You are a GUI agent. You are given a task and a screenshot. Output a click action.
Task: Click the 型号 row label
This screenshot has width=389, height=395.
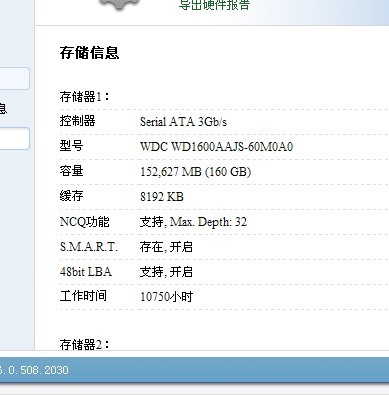click(71, 146)
